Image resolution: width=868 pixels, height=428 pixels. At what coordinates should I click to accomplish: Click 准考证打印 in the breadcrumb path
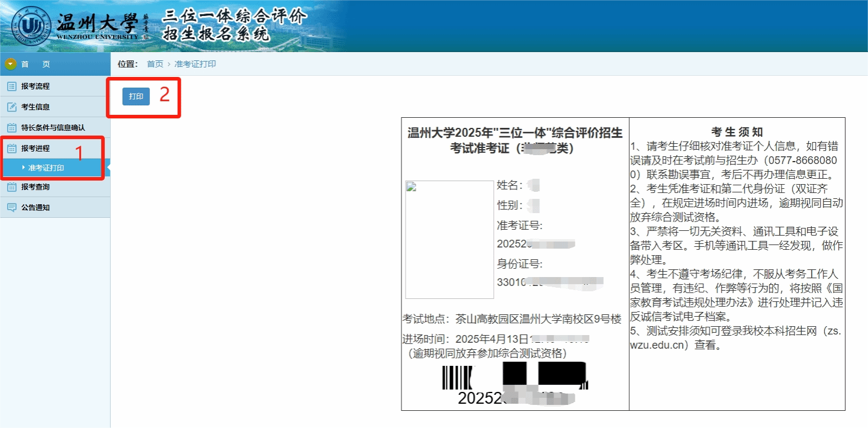(195, 64)
